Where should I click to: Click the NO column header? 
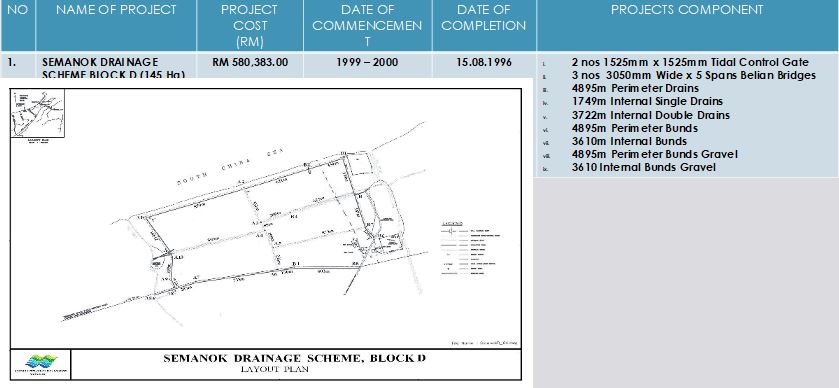(18, 10)
